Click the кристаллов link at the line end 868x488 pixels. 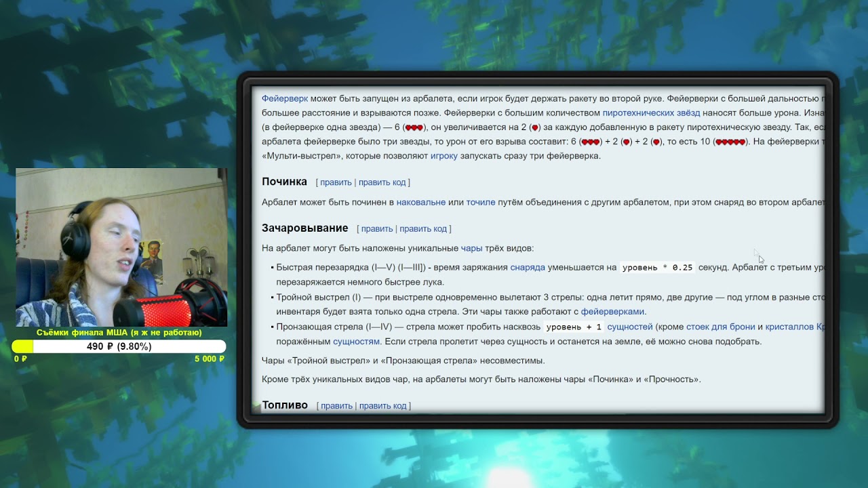(795, 327)
